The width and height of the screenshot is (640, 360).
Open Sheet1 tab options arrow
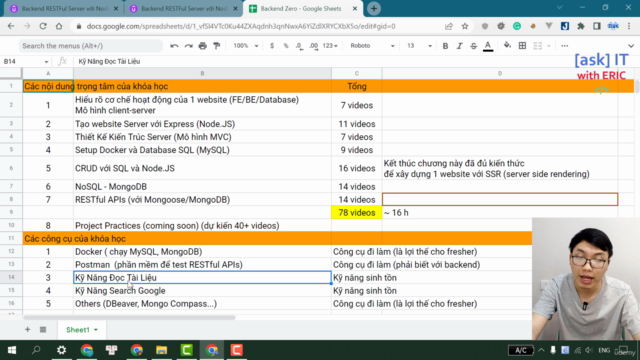(x=96, y=330)
